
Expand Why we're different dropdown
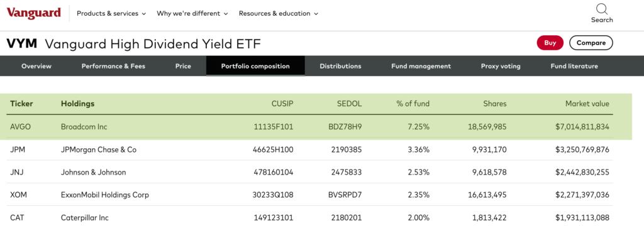192,14
